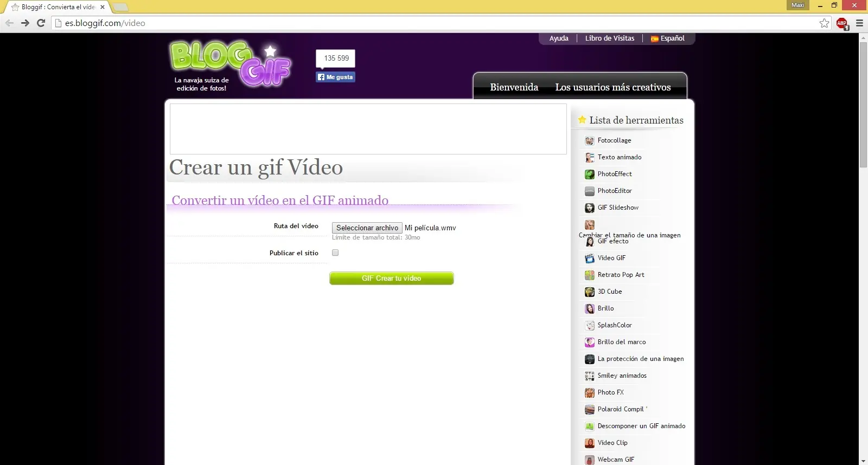Open the Webcam GIF link
The image size is (868, 465).
click(616, 460)
